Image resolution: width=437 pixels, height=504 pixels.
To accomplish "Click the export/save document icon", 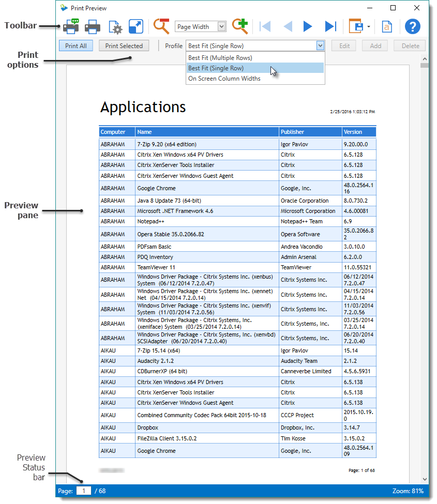I will tap(356, 26).
